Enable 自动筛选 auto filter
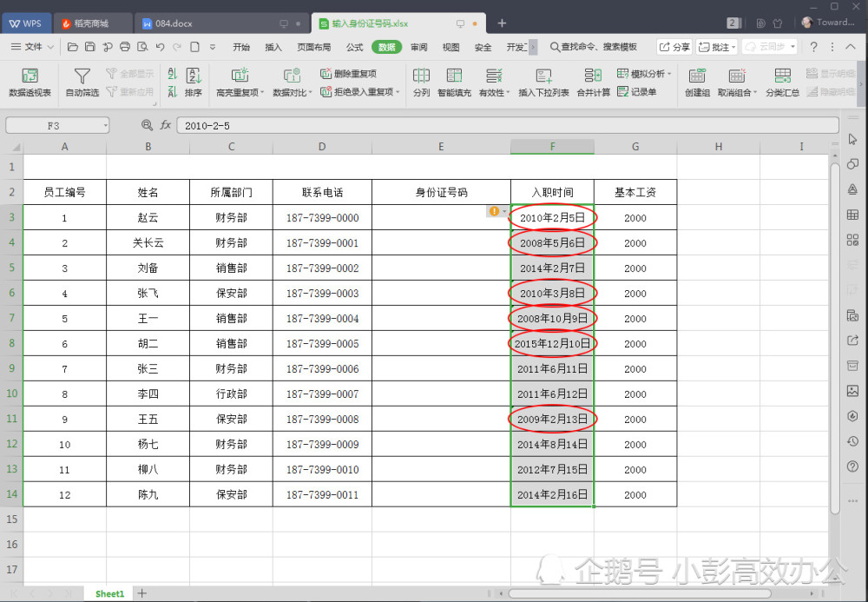 [82, 82]
